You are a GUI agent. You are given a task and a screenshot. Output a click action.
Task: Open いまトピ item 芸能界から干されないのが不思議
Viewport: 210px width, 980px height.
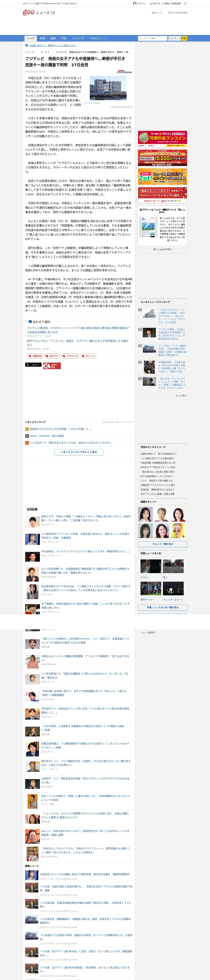click(x=61, y=429)
